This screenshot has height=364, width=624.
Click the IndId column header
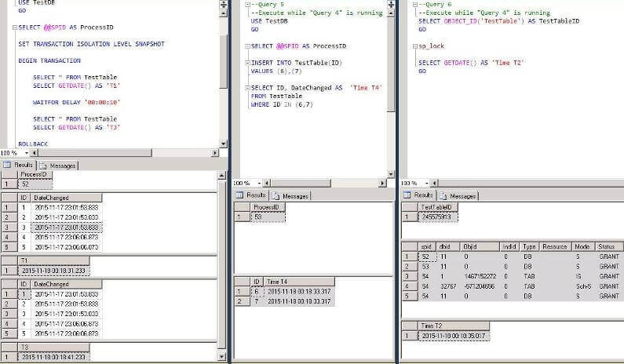click(x=509, y=246)
